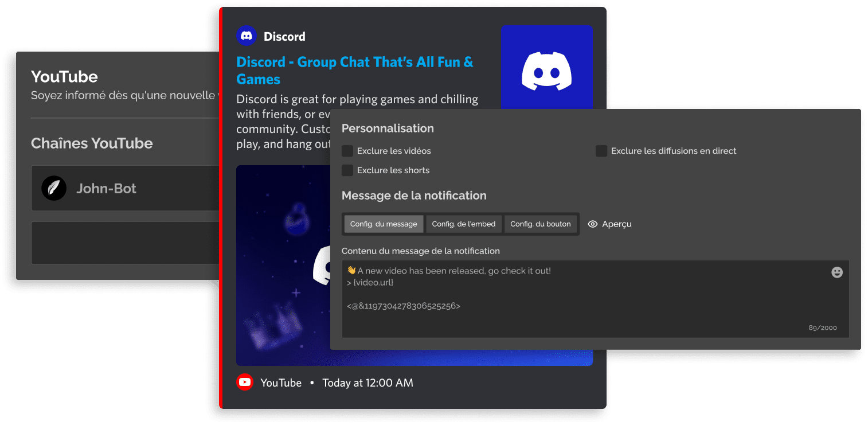Tick Exclure les diffusions en direct checkbox
The height and width of the screenshot is (425, 868).
click(601, 151)
